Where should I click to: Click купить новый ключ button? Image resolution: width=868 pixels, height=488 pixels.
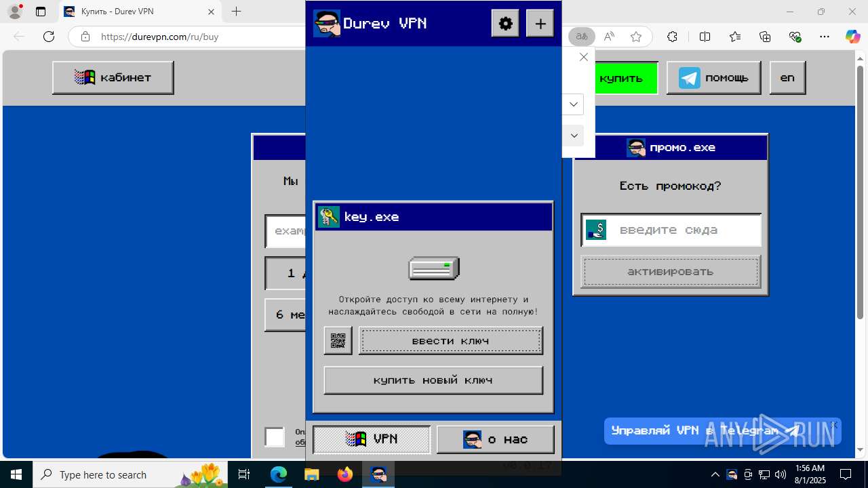pos(433,380)
